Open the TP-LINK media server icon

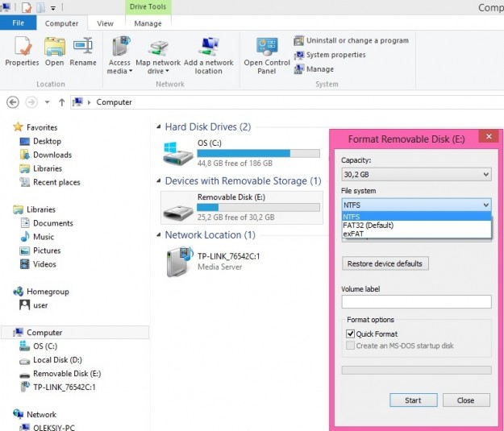(177, 261)
